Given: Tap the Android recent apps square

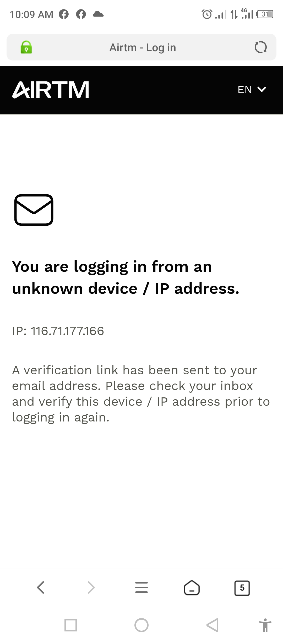Looking at the screenshot, I should pyautogui.click(x=71, y=625).
